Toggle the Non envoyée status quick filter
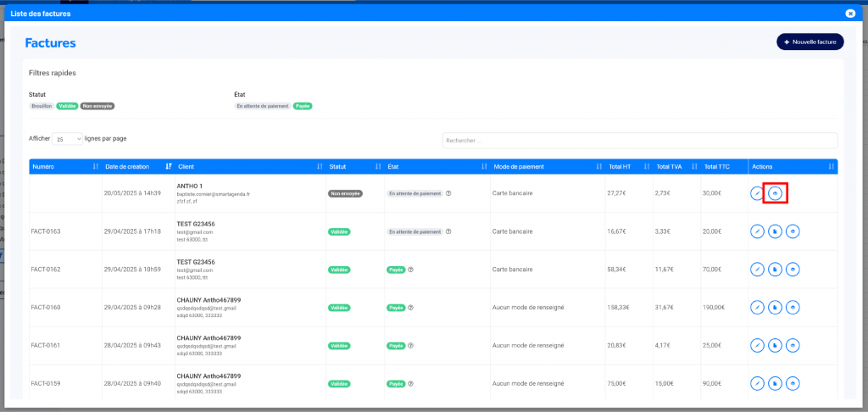 (x=97, y=106)
